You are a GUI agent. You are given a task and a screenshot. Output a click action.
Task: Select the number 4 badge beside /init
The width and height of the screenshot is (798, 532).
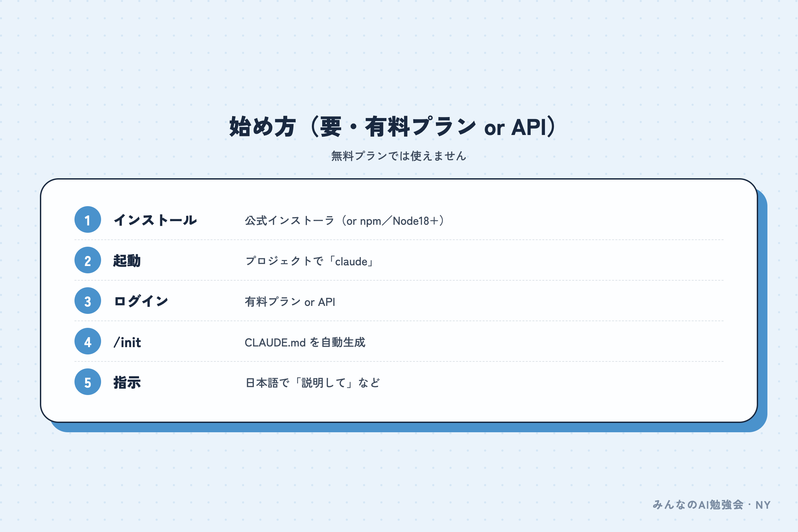(87, 341)
